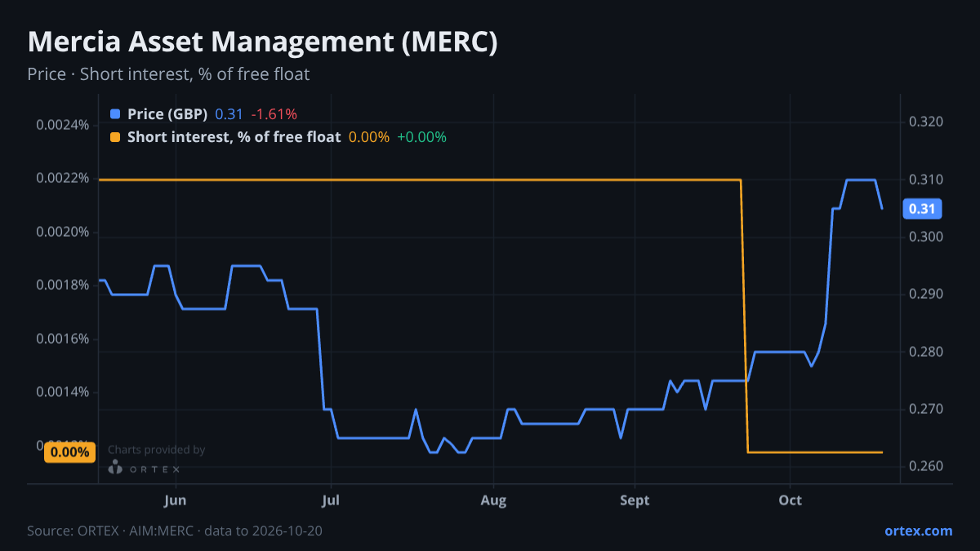Click the 0.260 right axis label
Screen dimensions: 980x551
926,467
